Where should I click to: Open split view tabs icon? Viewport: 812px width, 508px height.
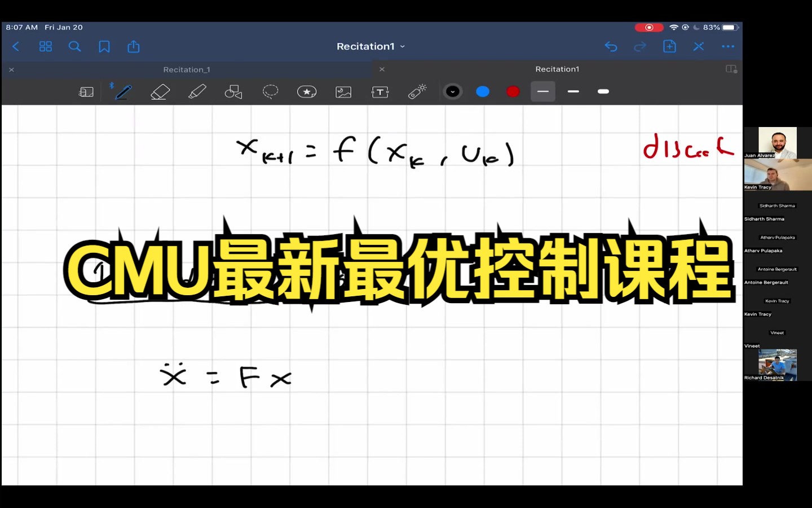731,69
